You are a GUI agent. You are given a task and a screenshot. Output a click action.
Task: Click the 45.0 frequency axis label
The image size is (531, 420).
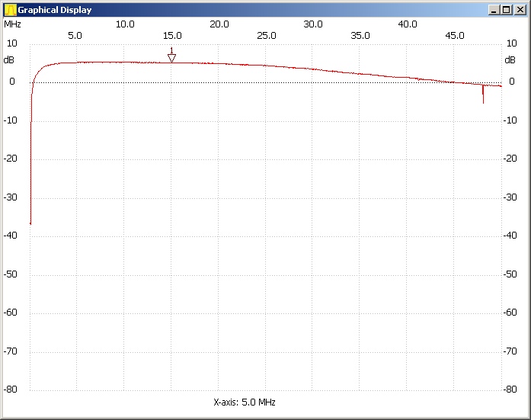pyautogui.click(x=455, y=35)
